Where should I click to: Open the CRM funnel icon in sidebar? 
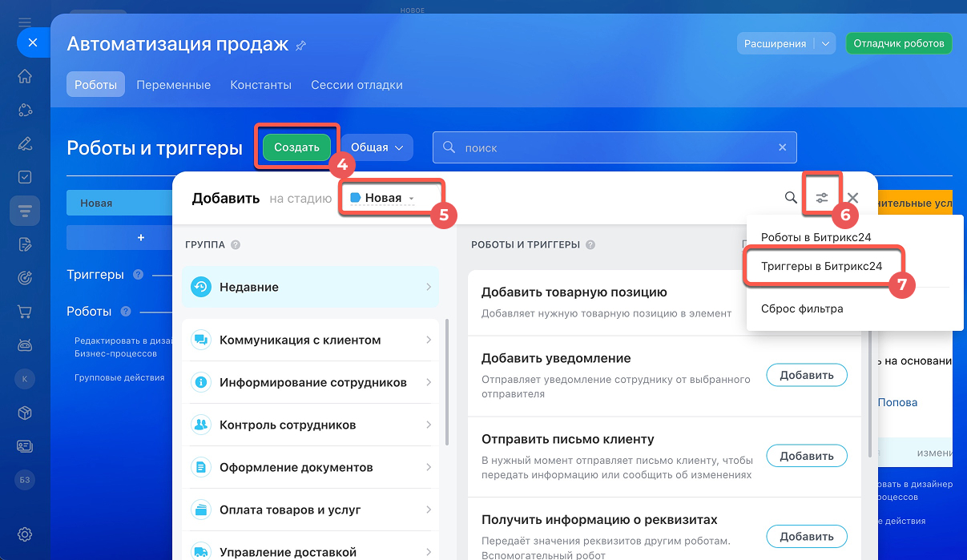[25, 211]
